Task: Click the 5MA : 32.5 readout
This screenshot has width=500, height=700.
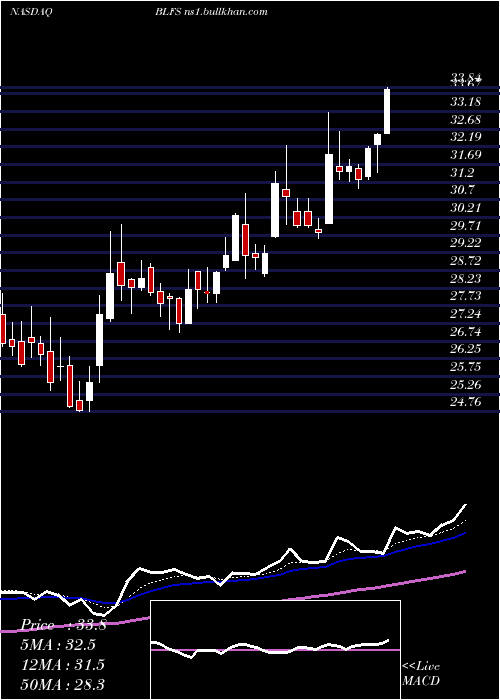Action: 59,645
